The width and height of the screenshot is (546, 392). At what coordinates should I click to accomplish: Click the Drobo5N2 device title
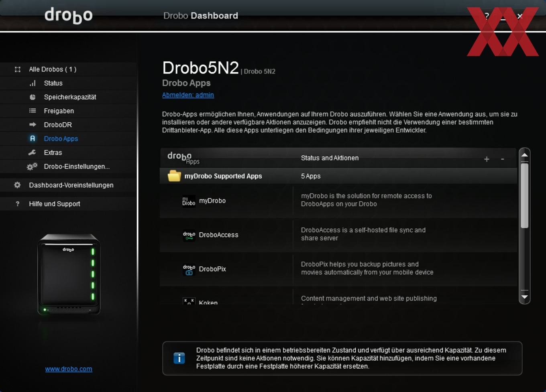[200, 68]
